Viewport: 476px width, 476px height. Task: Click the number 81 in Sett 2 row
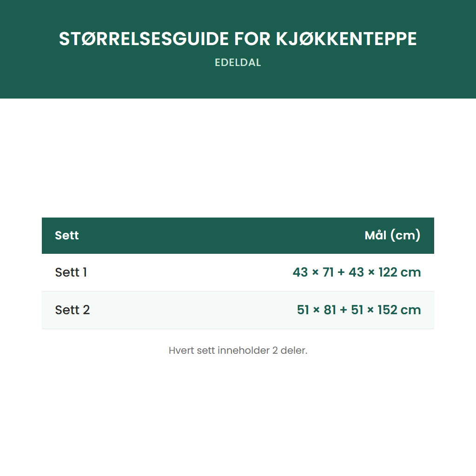pyautogui.click(x=330, y=310)
